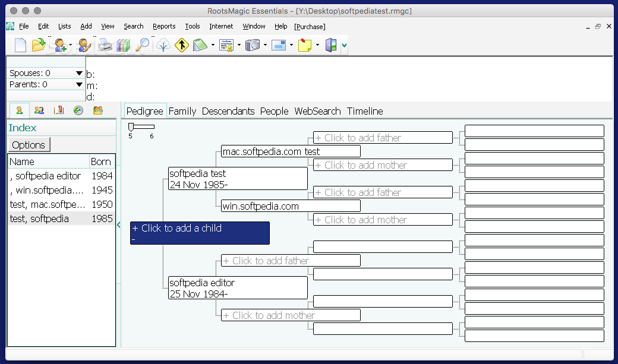Open dropdown arrow beside sticky note icon
The image size is (618, 364).
coord(317,45)
